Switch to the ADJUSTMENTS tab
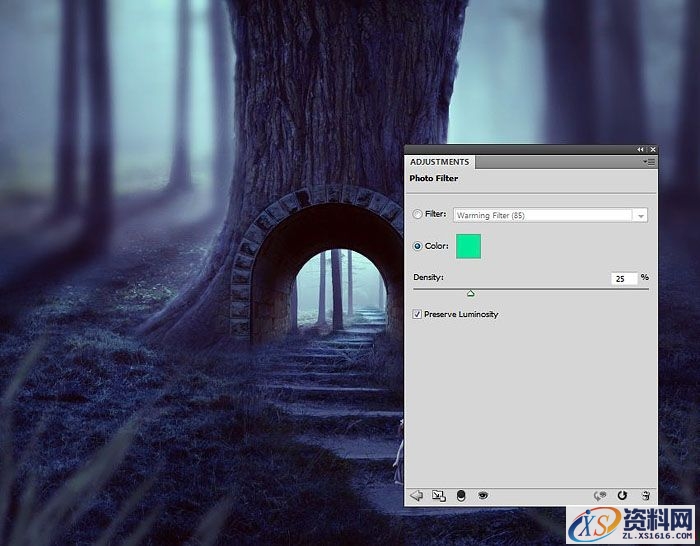This screenshot has width=700, height=546. pos(439,162)
